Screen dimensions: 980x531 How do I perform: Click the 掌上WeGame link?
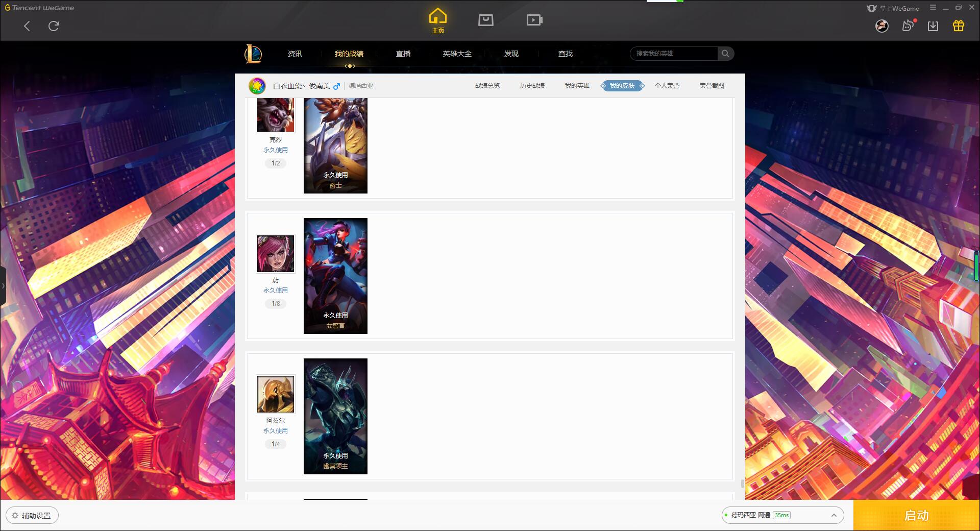(893, 8)
